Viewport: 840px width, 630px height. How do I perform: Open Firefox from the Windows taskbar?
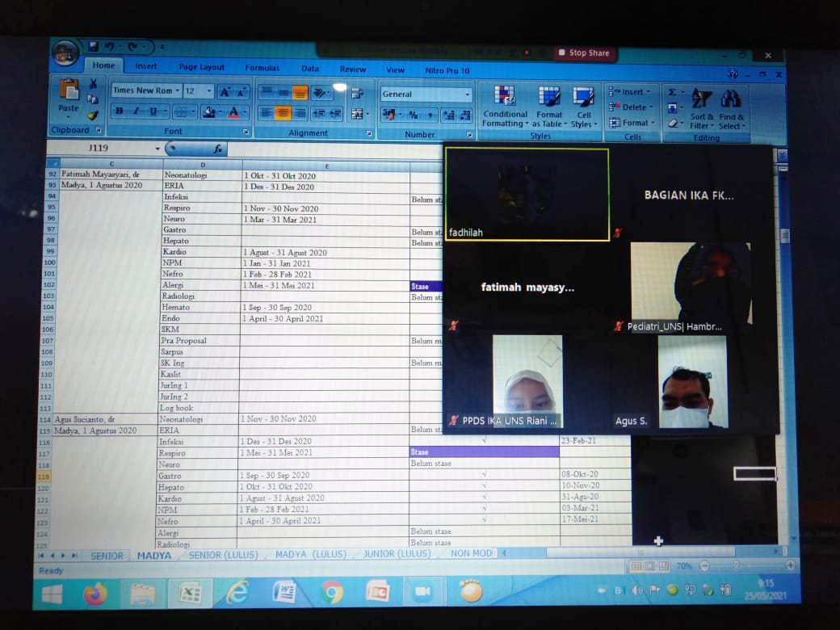(x=95, y=594)
